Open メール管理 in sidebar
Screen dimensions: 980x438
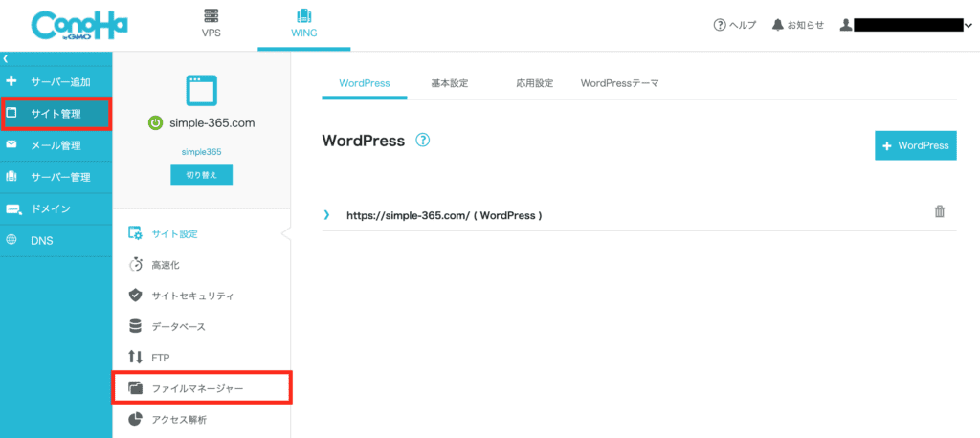(56, 145)
